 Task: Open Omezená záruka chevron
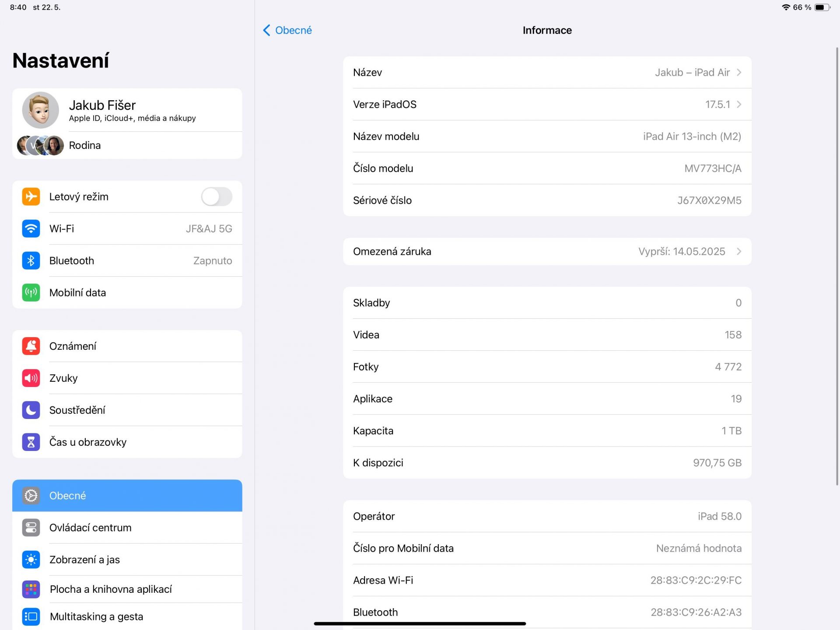[739, 251]
